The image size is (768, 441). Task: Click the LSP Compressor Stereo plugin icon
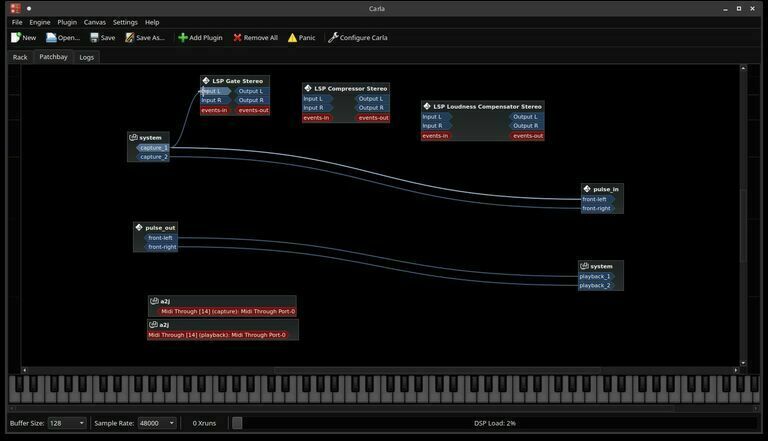[308, 88]
